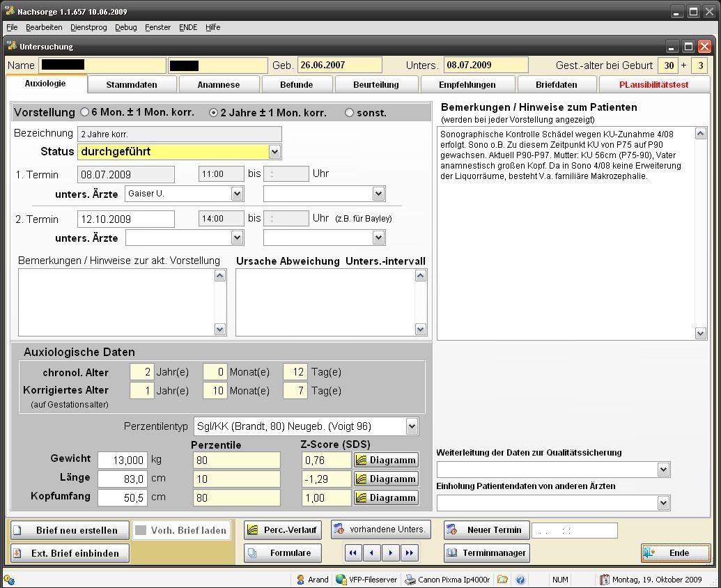The width and height of the screenshot is (721, 588).
Task: Click the Brief neu erstellen button
Action: (70, 530)
